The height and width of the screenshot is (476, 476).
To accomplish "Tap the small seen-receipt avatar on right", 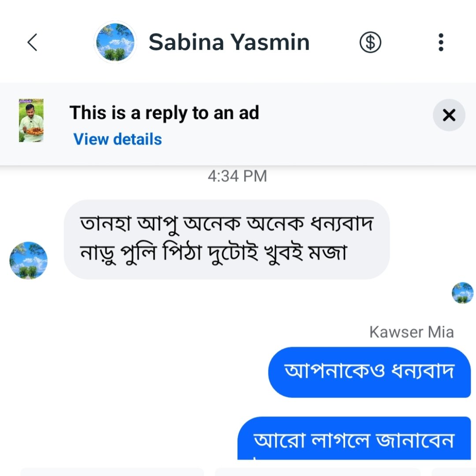I will click(462, 293).
